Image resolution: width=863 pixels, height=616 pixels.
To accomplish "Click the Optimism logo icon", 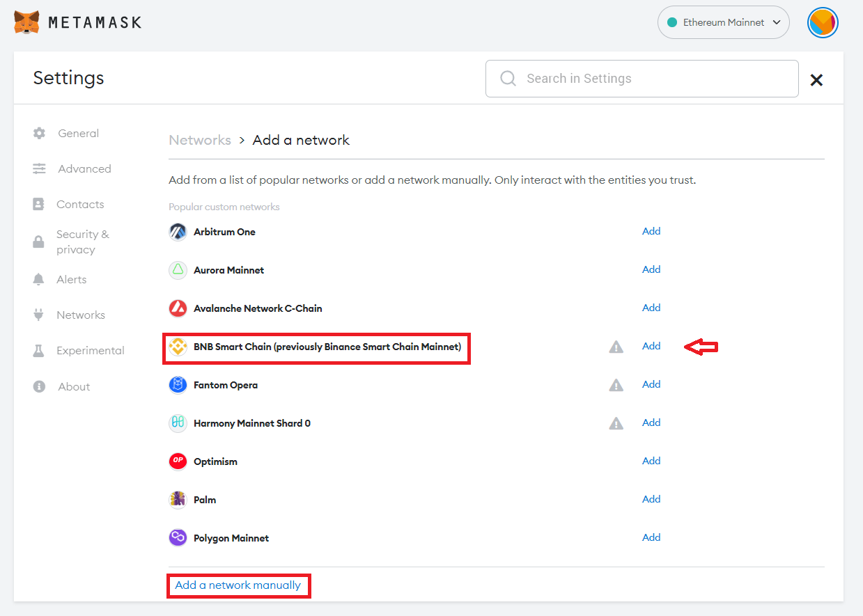I will pos(178,461).
